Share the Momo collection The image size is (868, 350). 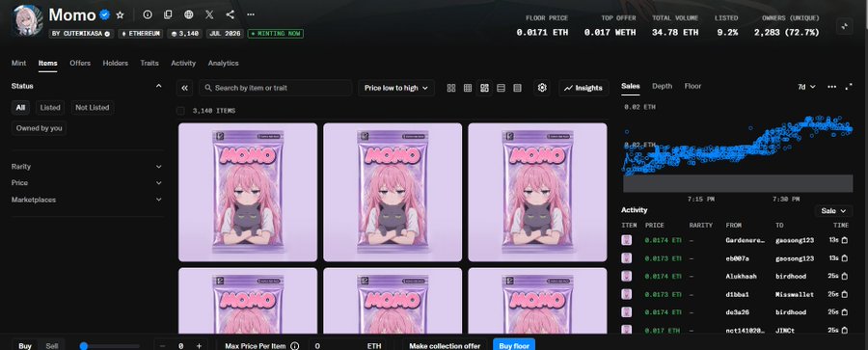point(231,15)
